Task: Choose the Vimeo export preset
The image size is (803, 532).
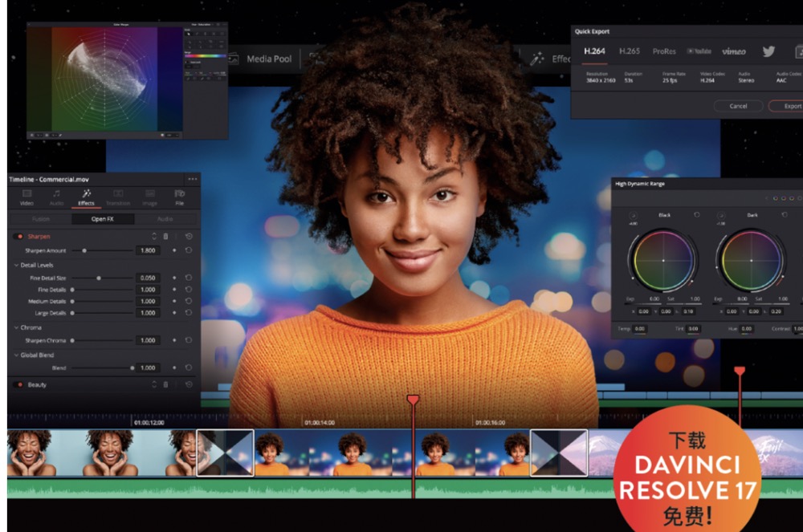Action: 733,51
